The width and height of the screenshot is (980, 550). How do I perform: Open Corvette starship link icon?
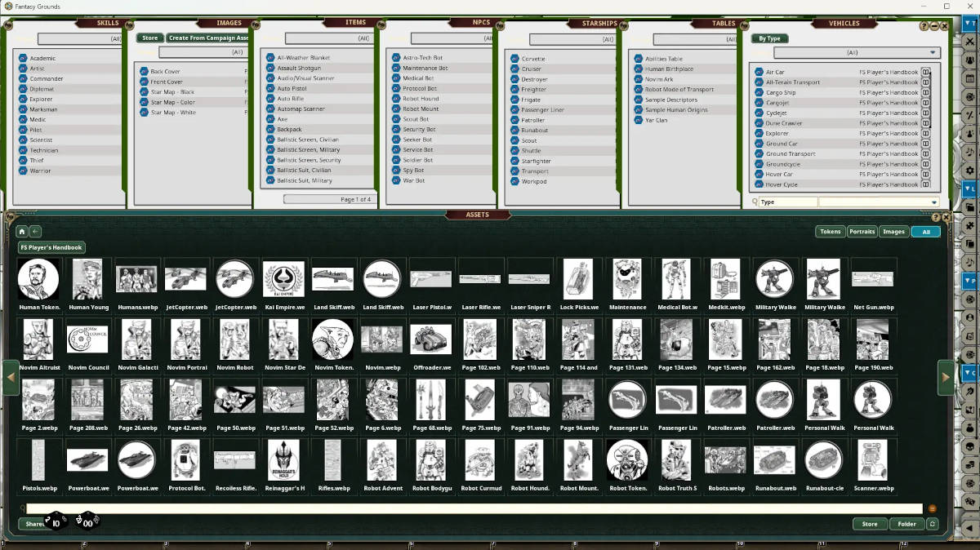coord(514,59)
